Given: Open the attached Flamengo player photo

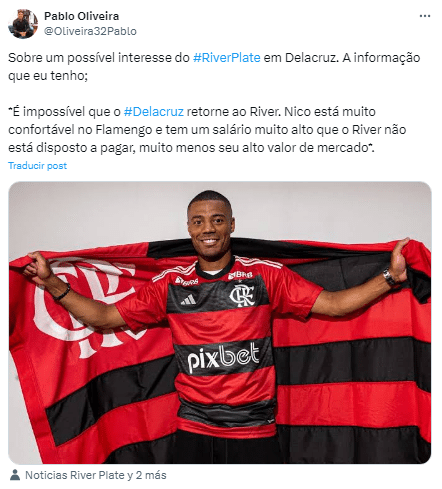Looking at the screenshot, I should point(220,322).
